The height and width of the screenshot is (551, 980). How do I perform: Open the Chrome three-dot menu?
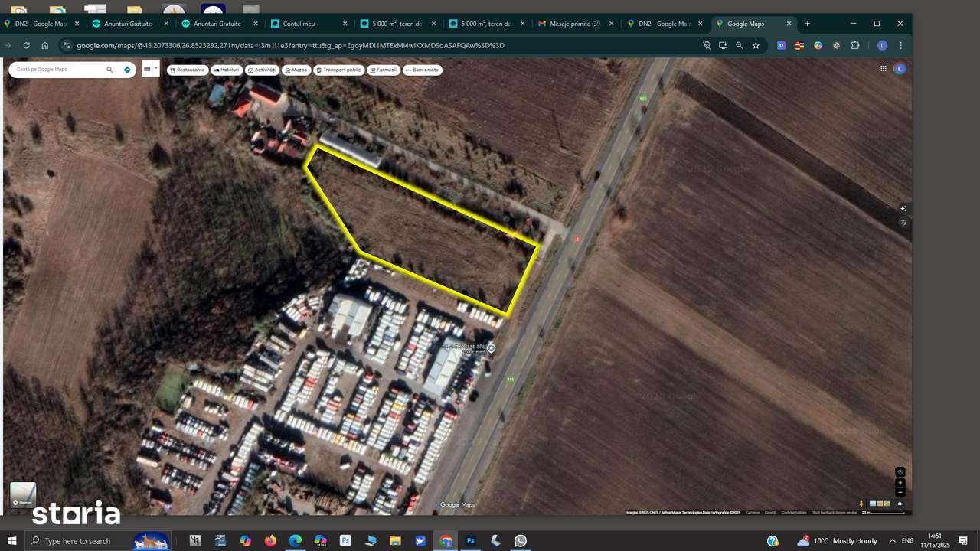900,45
